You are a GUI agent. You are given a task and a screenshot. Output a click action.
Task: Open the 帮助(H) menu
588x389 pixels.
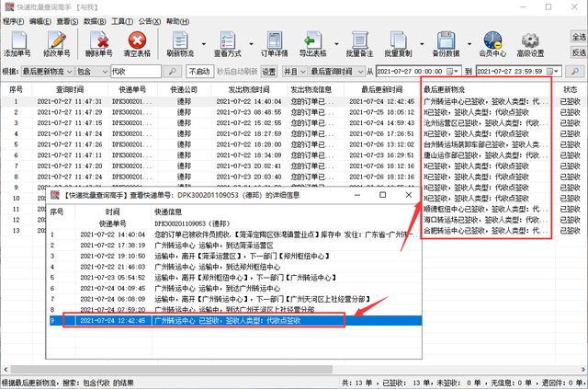[177, 21]
